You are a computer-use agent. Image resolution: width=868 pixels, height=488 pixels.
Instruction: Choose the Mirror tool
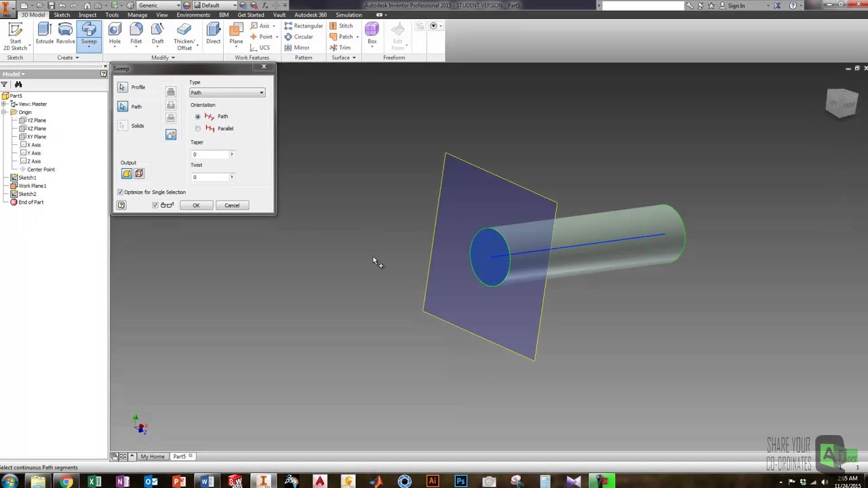[297, 47]
